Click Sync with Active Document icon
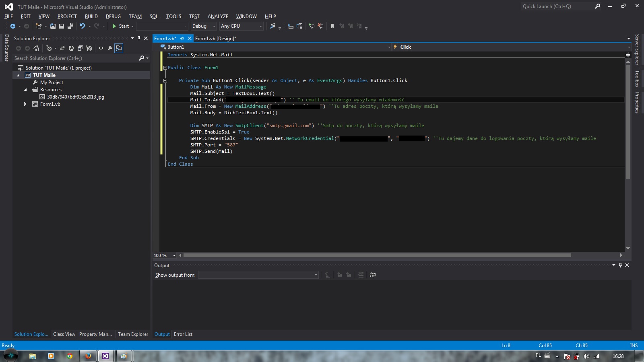Viewport: 644px width, 362px height. click(62, 48)
